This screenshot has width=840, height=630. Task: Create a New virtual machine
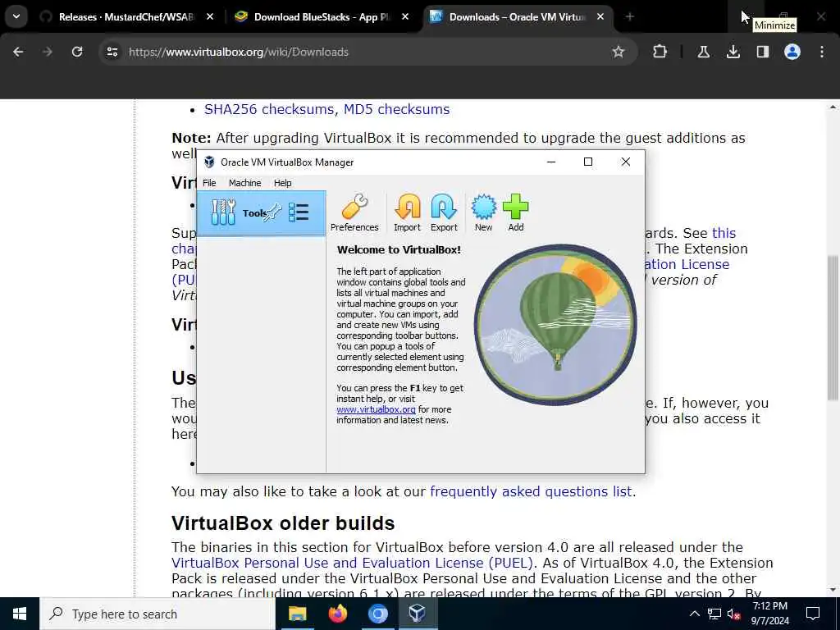coord(483,212)
